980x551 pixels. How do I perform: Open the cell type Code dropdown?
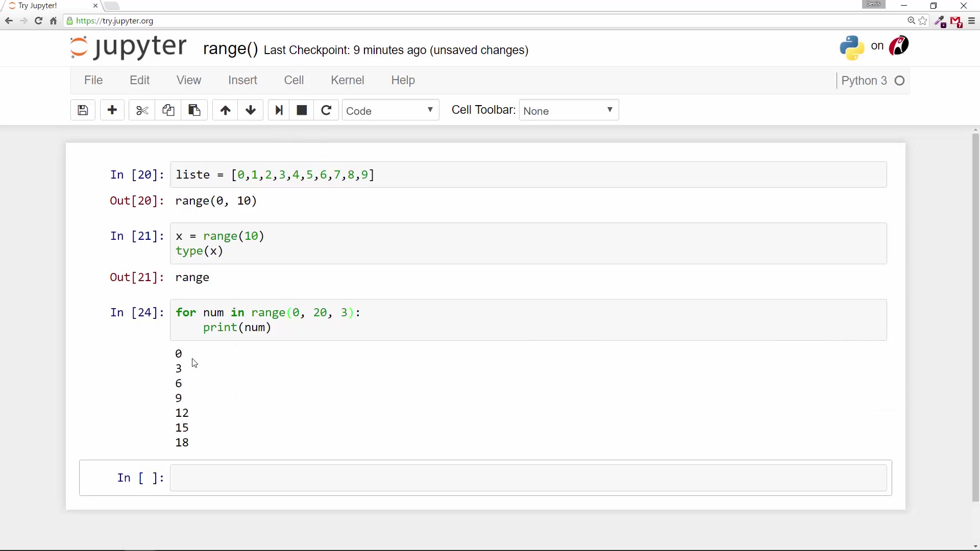390,111
